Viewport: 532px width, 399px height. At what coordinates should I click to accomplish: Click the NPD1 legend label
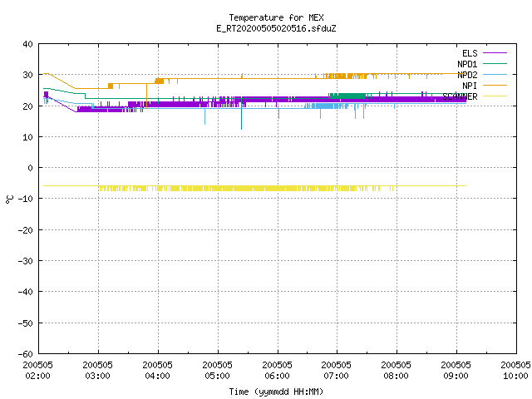click(467, 64)
